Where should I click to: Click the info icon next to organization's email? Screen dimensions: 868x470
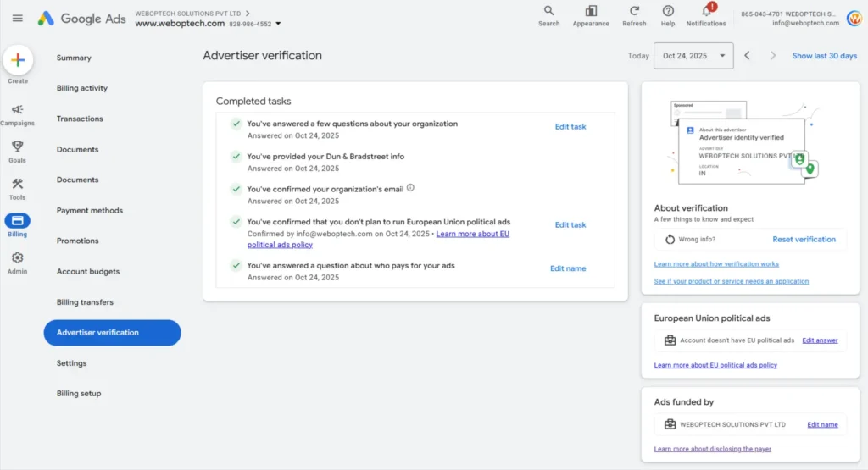coord(410,187)
